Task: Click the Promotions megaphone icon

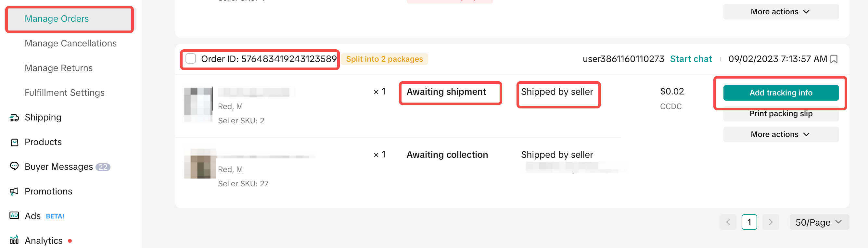Action: pyautogui.click(x=14, y=192)
